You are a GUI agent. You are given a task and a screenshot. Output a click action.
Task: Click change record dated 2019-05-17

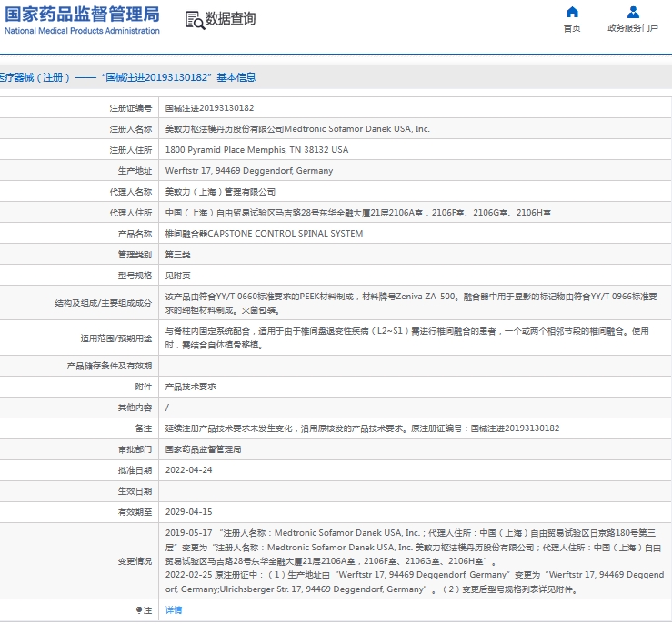(x=413, y=547)
